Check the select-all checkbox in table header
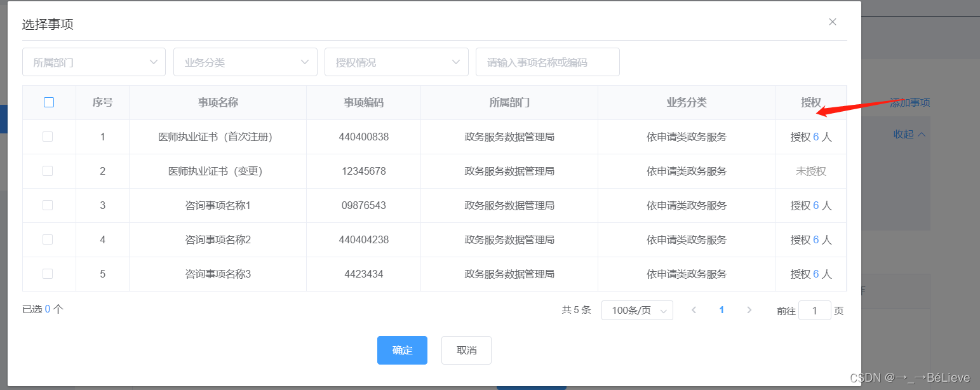This screenshot has height=390, width=980. 49,102
